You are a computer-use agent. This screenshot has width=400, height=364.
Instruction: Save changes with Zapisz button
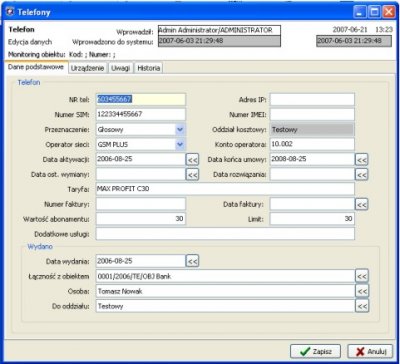(315, 351)
